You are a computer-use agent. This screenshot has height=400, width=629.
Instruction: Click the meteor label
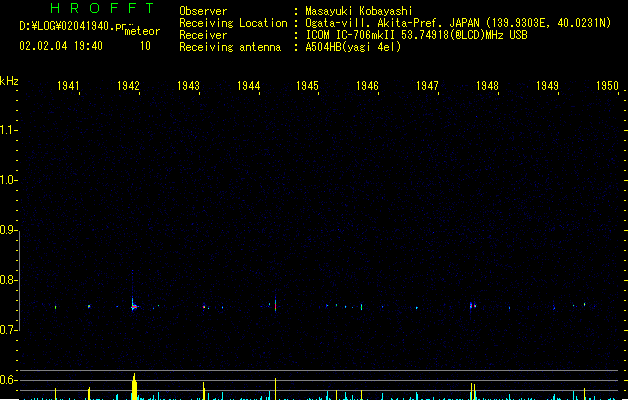pyautogui.click(x=142, y=31)
